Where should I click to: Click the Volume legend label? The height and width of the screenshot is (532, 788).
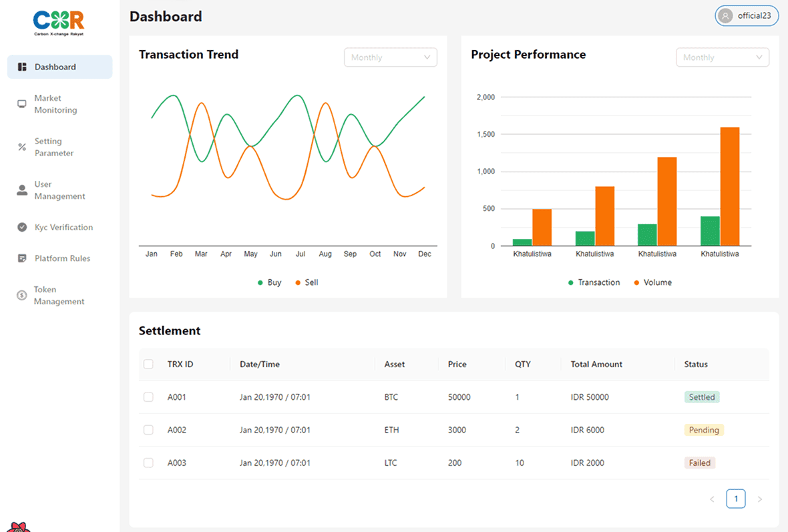coord(657,283)
